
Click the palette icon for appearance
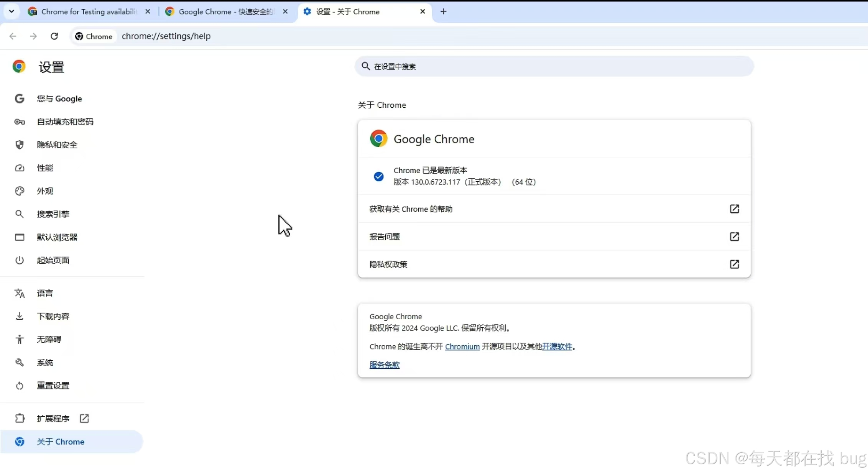[20, 191]
